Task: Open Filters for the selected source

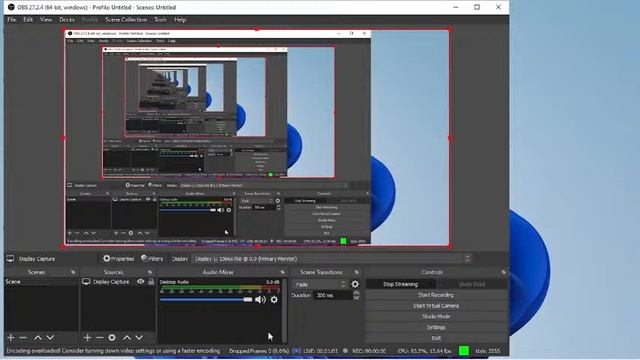Action: [x=152, y=259]
